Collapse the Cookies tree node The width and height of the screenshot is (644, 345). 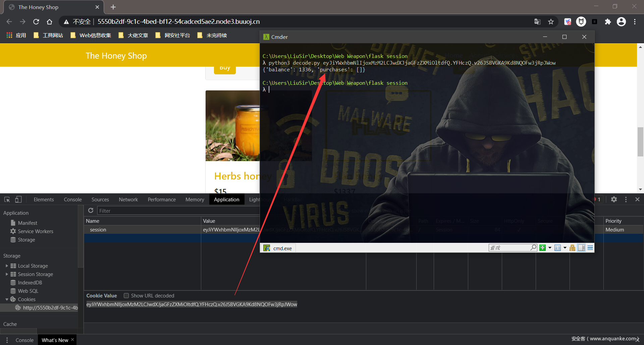point(7,299)
